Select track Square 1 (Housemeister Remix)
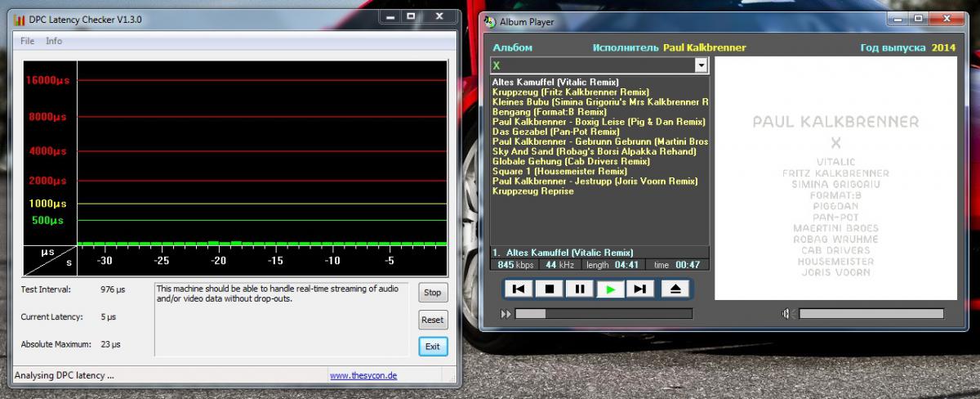980x399 pixels. tap(559, 171)
